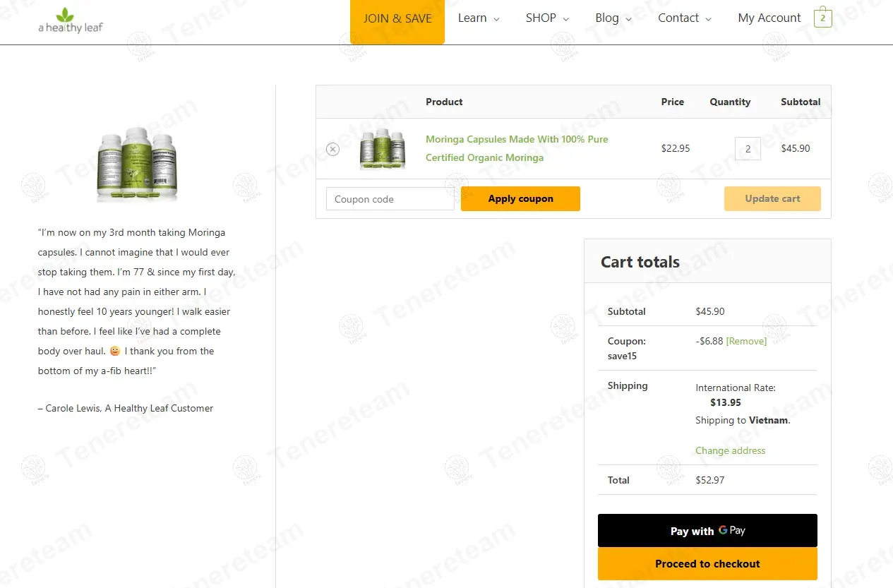Open the Contact menu
The width and height of the screenshot is (893, 588).
(x=684, y=18)
